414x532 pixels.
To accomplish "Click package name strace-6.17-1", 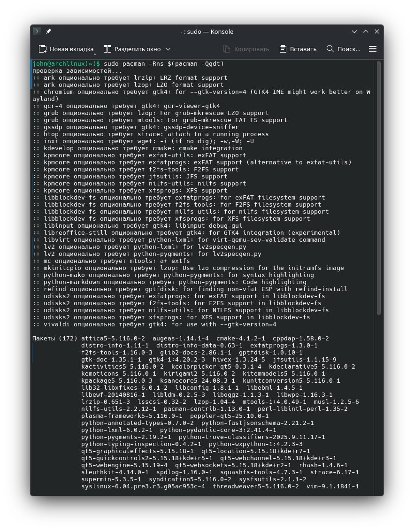I will pos(335,472).
